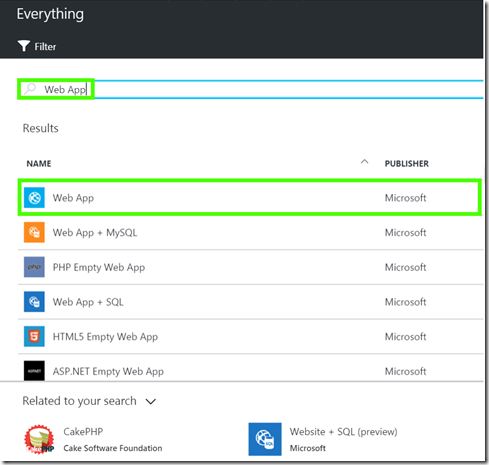The height and width of the screenshot is (465, 489).
Task: Click the orange Web App + MySQL icon
Action: coord(34,232)
